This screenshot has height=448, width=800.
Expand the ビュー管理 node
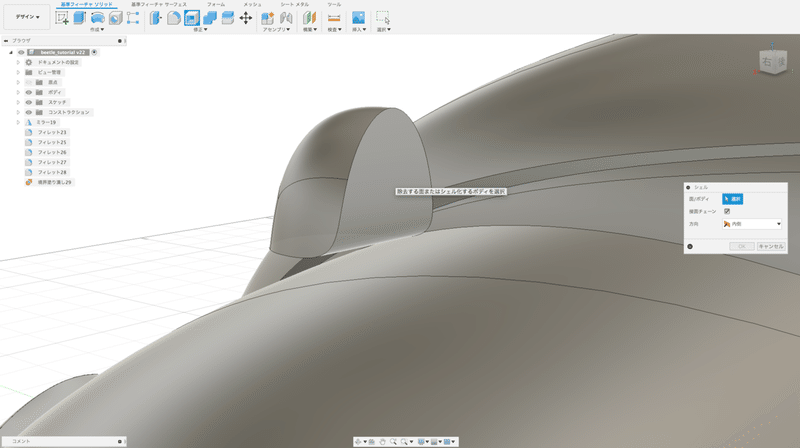click(18, 72)
